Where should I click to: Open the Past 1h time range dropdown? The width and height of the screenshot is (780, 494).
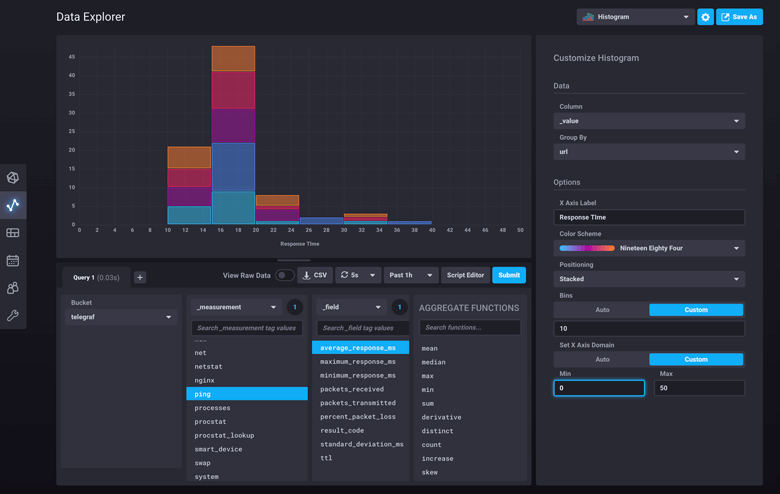tap(410, 275)
